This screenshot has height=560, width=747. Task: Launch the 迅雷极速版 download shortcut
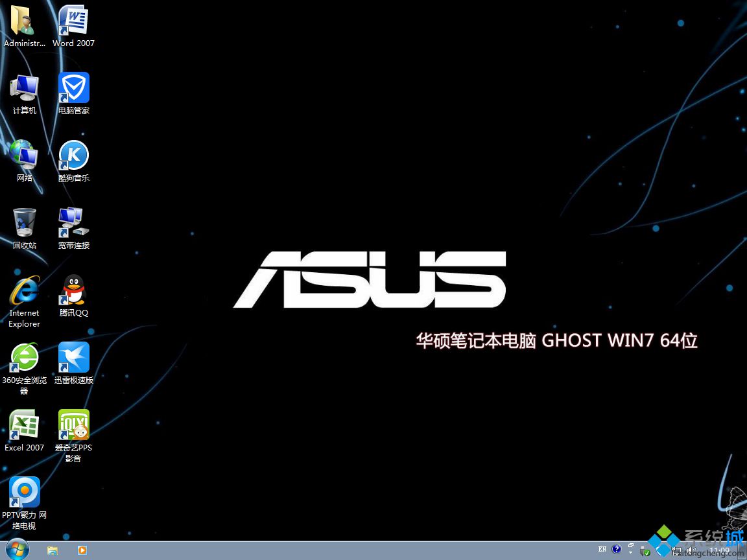coord(74,364)
